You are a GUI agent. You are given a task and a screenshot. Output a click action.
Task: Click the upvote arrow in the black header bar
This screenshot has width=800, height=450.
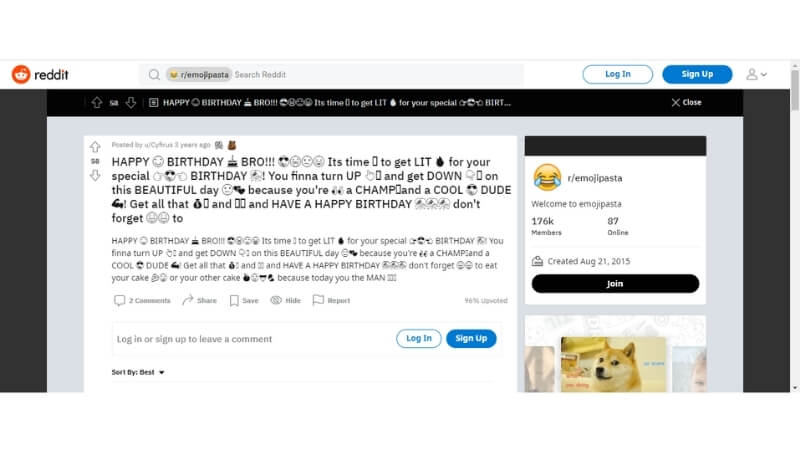[97, 103]
